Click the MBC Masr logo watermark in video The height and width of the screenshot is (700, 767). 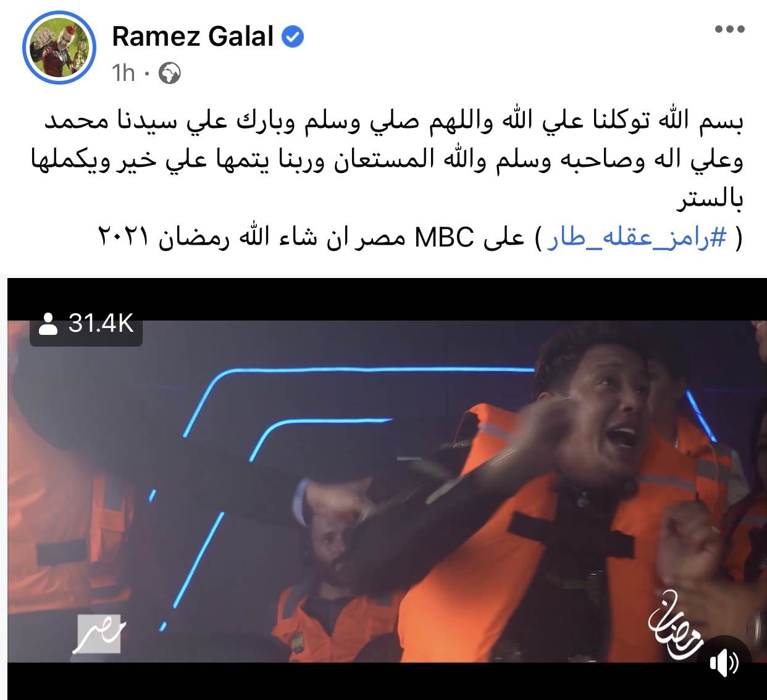(x=99, y=634)
